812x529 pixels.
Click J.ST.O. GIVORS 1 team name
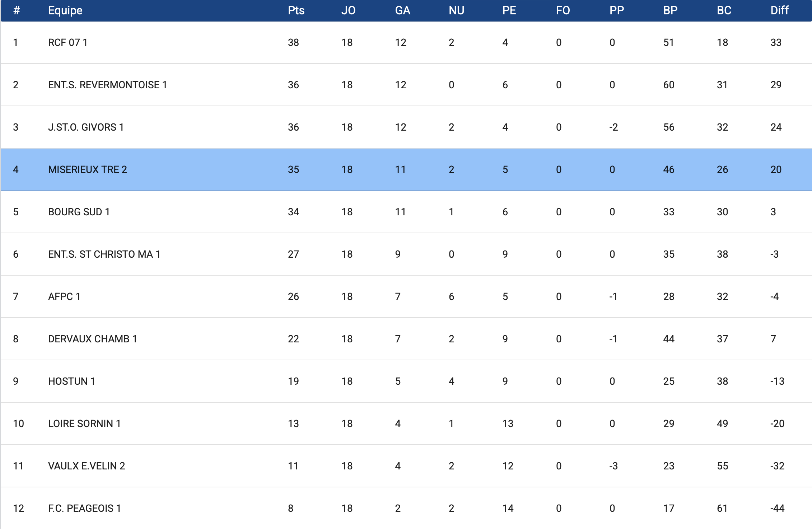(86, 127)
